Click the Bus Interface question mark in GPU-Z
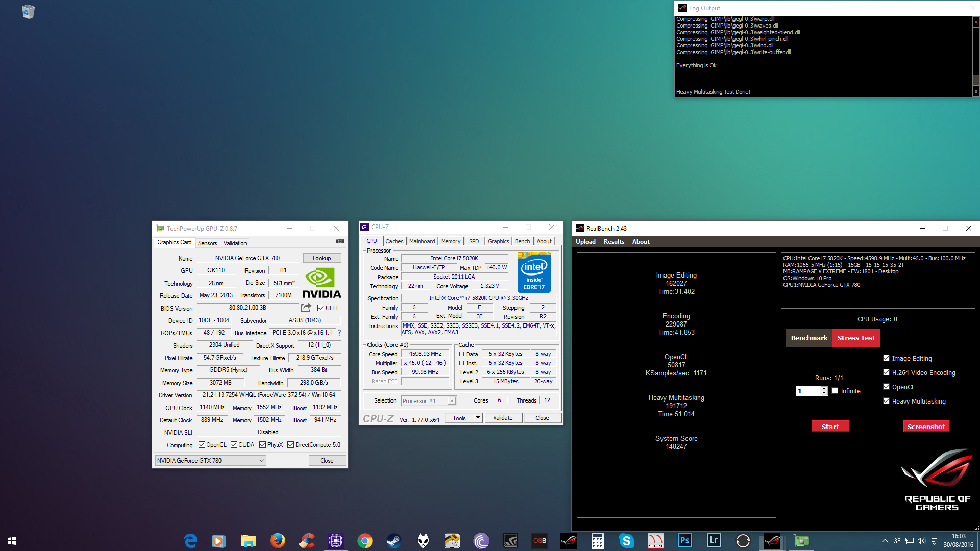 (339, 333)
